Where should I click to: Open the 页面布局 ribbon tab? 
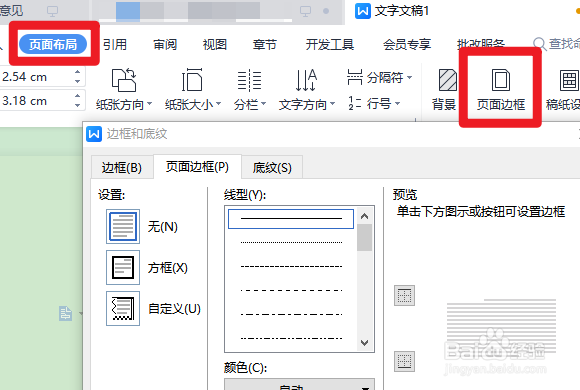53,44
